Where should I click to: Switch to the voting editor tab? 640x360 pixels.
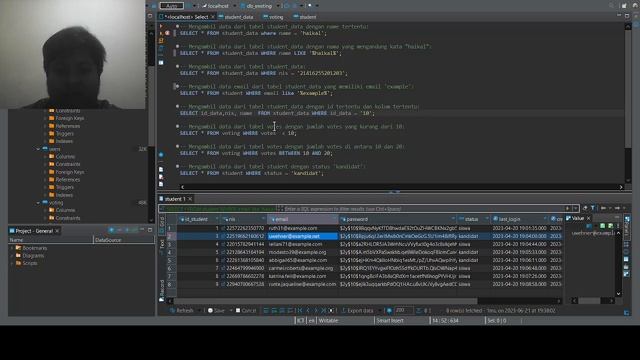(x=273, y=17)
